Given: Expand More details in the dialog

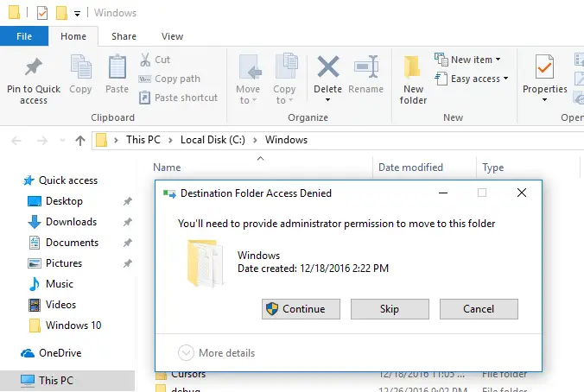Looking at the screenshot, I should pyautogui.click(x=217, y=353).
